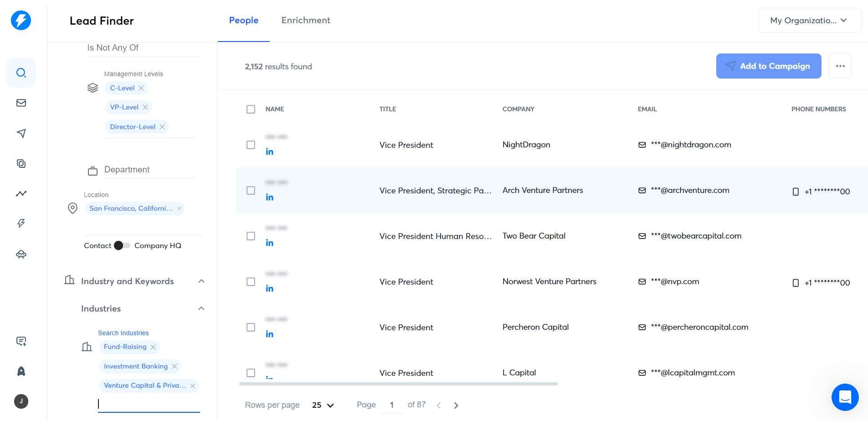The width and height of the screenshot is (868, 421).
Task: Open LinkedIn profile for Two Bear Capital lead
Action: pyautogui.click(x=270, y=243)
